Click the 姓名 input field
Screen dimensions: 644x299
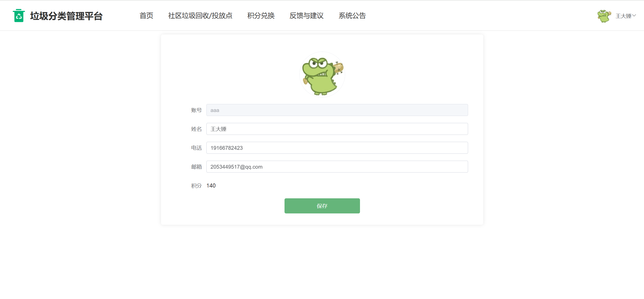pos(337,129)
